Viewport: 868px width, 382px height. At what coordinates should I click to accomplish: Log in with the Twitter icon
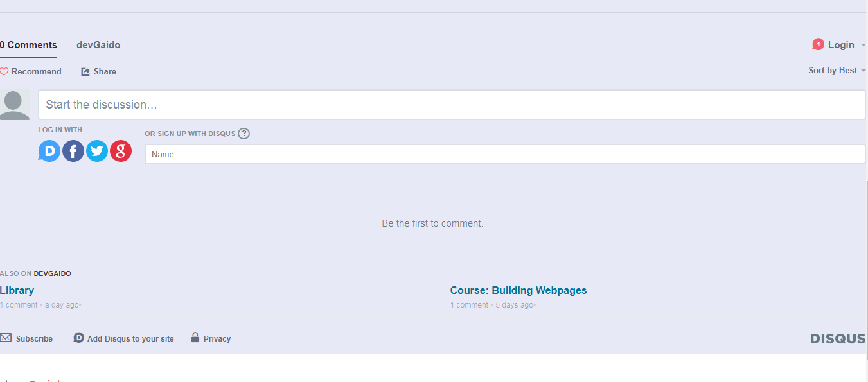click(x=97, y=151)
